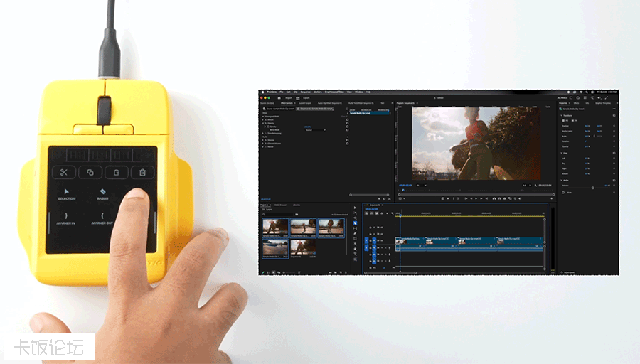The width and height of the screenshot is (640, 364).
Task: Create a new bin in Project panel
Action: pyautogui.click(x=336, y=272)
